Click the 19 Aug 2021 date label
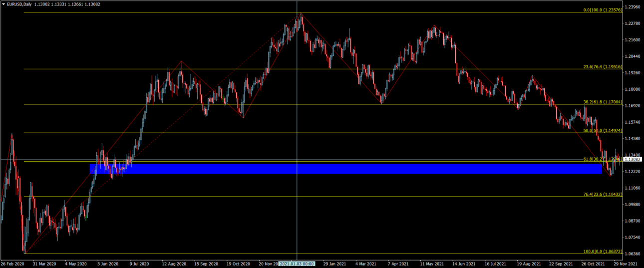The height and width of the screenshot is (268, 644). 529,264
